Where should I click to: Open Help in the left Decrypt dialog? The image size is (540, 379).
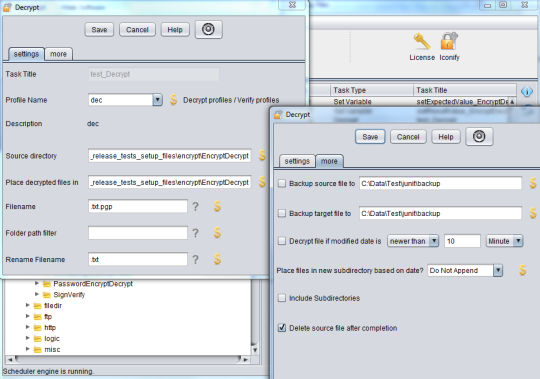(x=175, y=30)
